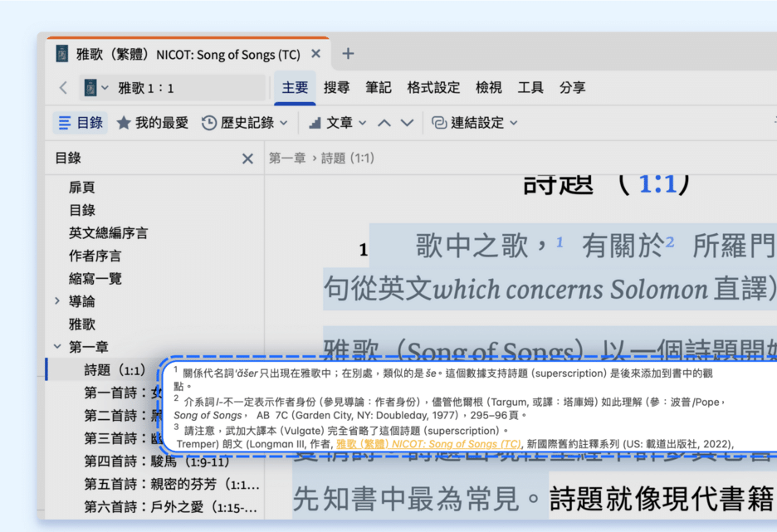Close the 目錄 sidebar panel

click(247, 159)
